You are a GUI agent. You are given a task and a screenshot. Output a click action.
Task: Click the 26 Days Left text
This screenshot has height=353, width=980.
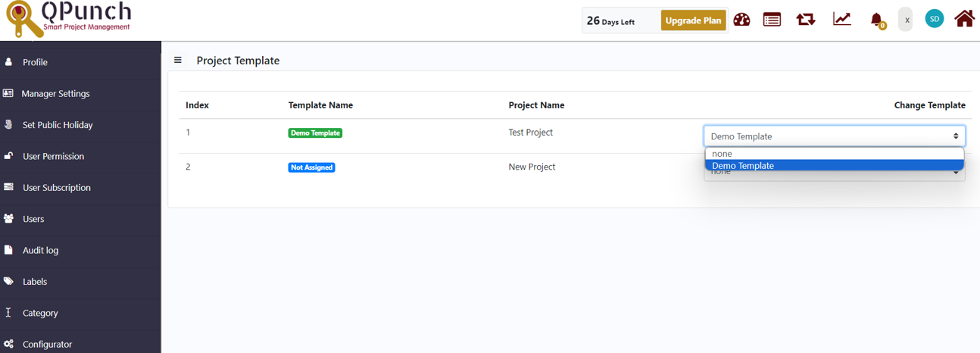[610, 20]
